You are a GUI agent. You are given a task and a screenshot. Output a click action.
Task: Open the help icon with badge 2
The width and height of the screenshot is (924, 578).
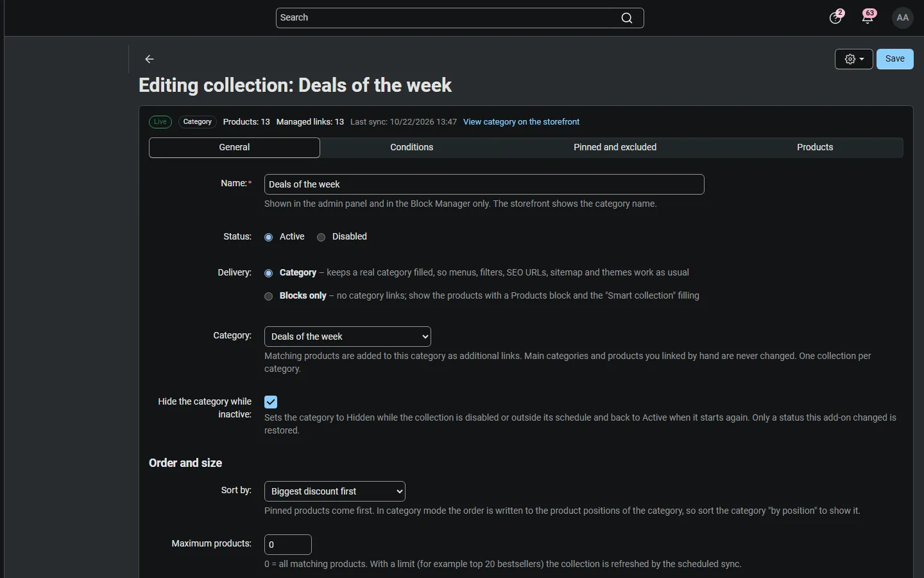click(836, 17)
